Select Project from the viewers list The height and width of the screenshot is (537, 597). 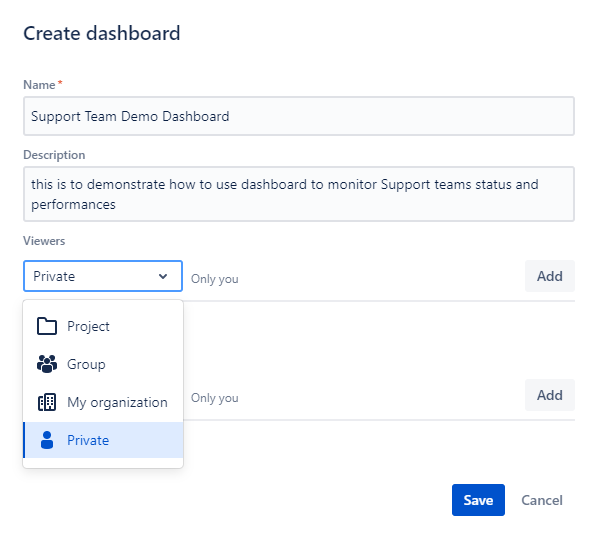(103, 326)
